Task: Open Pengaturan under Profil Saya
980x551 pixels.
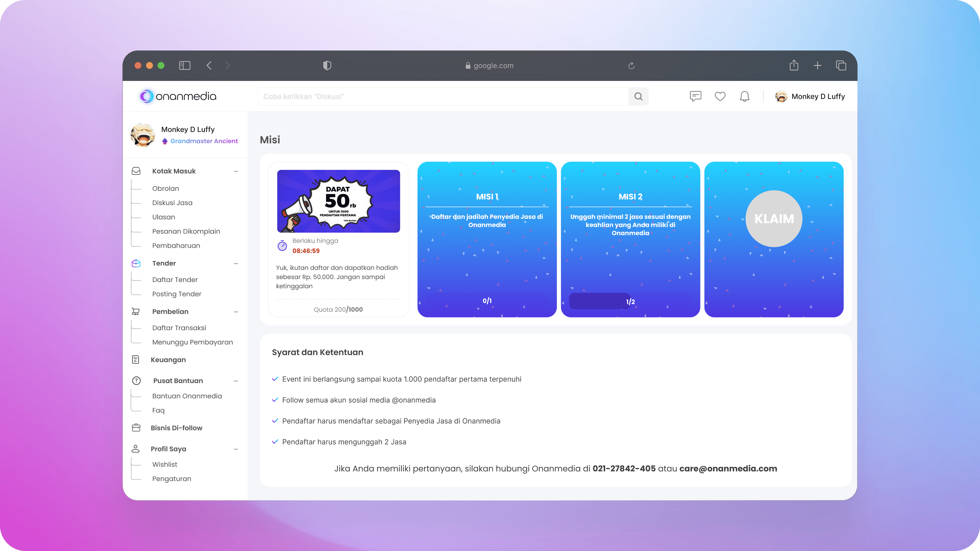Action: [171, 479]
